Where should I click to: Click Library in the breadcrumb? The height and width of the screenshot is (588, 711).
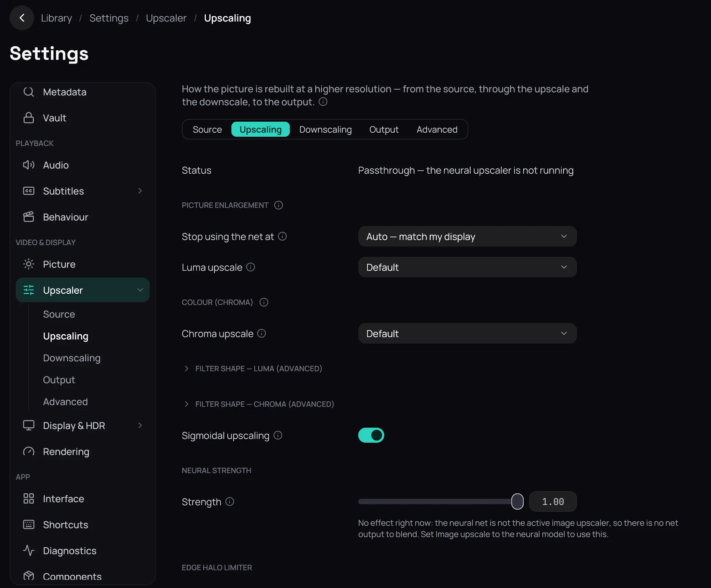pyautogui.click(x=56, y=18)
